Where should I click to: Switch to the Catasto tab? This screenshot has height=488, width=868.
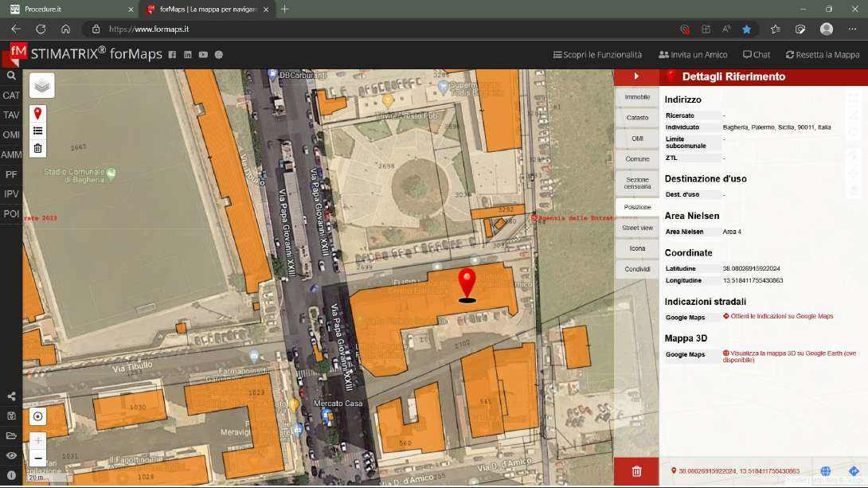637,118
